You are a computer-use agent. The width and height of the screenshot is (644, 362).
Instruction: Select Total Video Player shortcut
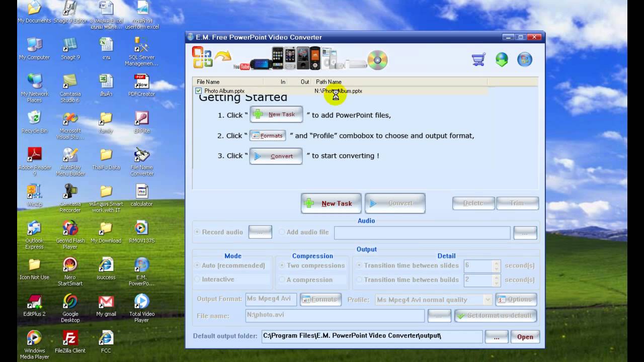(x=142, y=308)
